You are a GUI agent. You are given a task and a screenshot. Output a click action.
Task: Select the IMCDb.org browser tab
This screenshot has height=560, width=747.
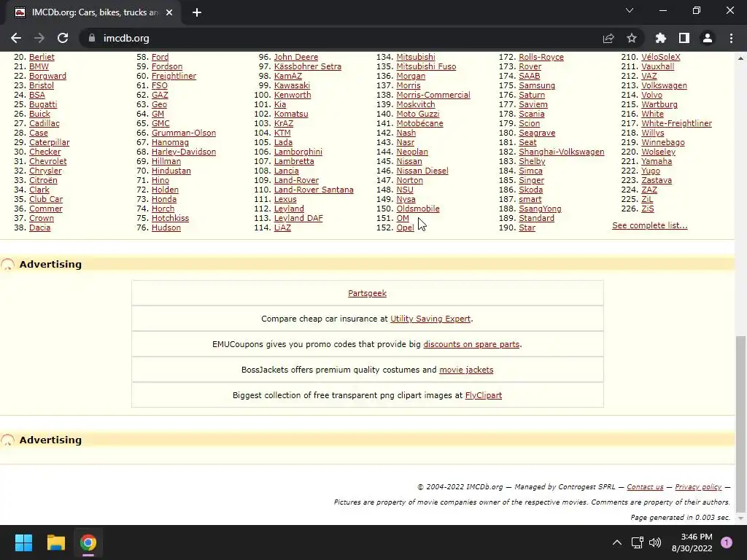[x=94, y=12]
